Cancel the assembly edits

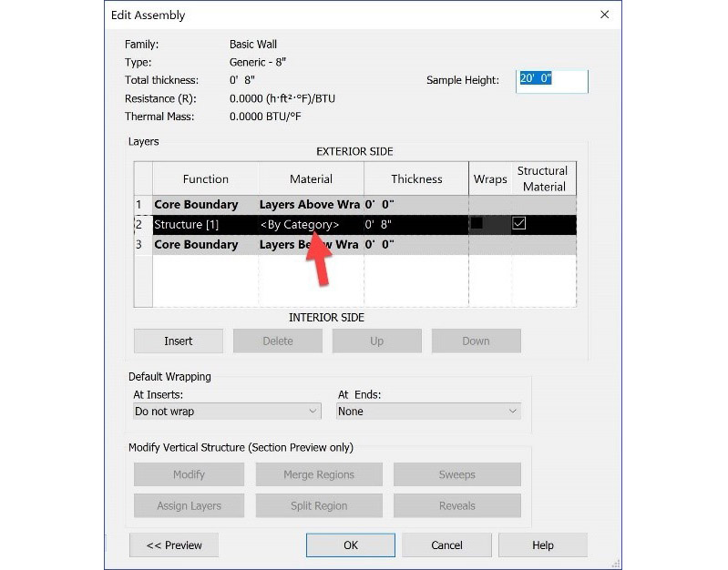[x=446, y=545]
